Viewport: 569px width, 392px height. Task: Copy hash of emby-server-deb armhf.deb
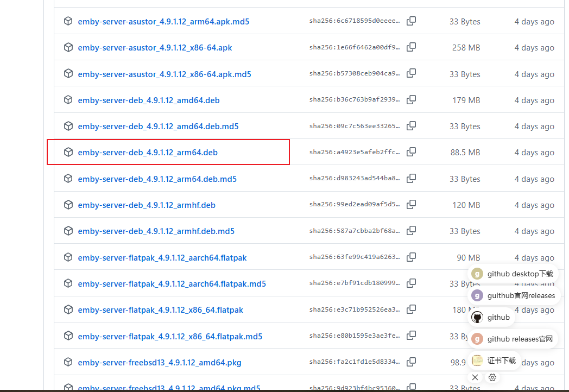click(x=412, y=205)
